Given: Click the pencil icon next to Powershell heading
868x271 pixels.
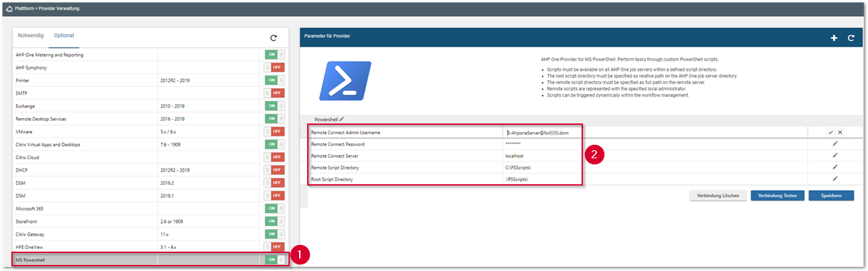Looking at the screenshot, I should pyautogui.click(x=342, y=119).
